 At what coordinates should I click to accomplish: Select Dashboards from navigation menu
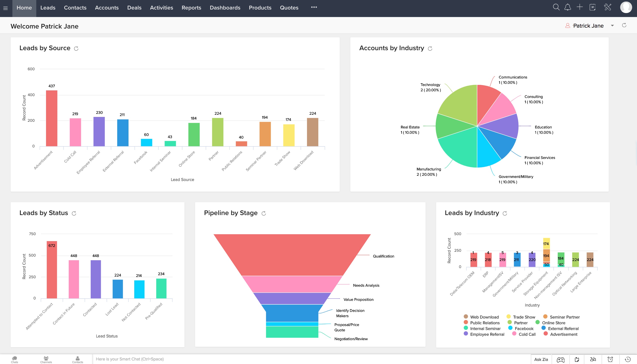[225, 8]
